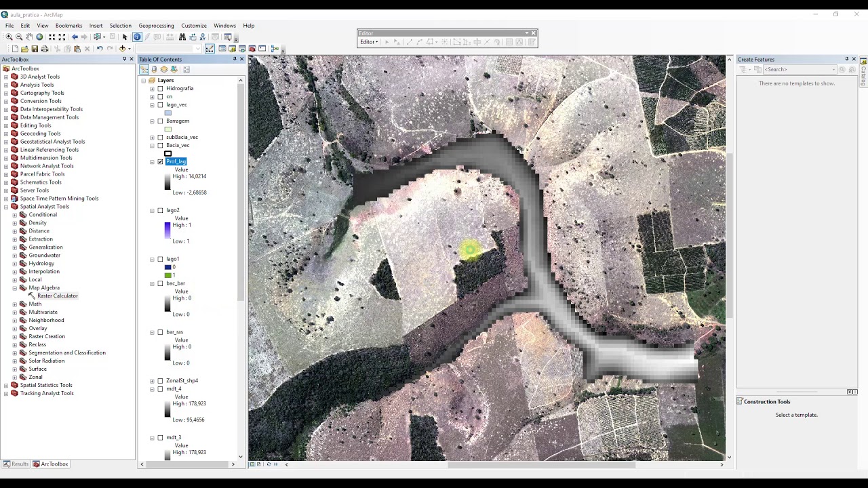Viewport: 868px width, 488px height.
Task: Open the Raster Calculator tool
Action: point(58,296)
